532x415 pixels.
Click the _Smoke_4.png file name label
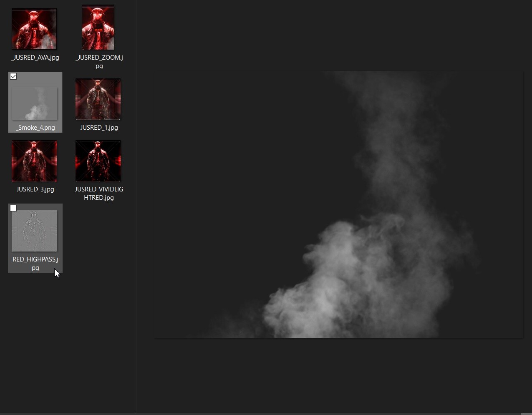(35, 128)
